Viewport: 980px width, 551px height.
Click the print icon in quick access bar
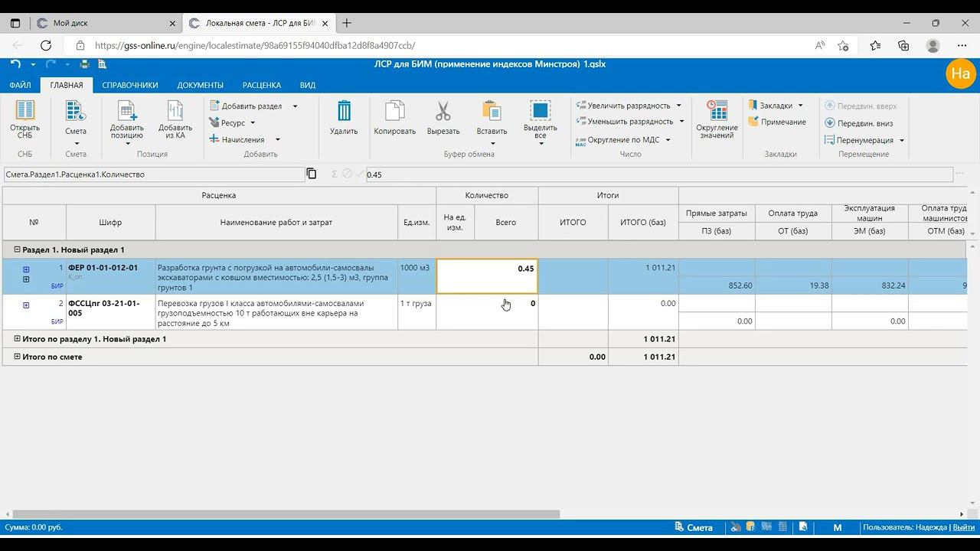(x=84, y=64)
